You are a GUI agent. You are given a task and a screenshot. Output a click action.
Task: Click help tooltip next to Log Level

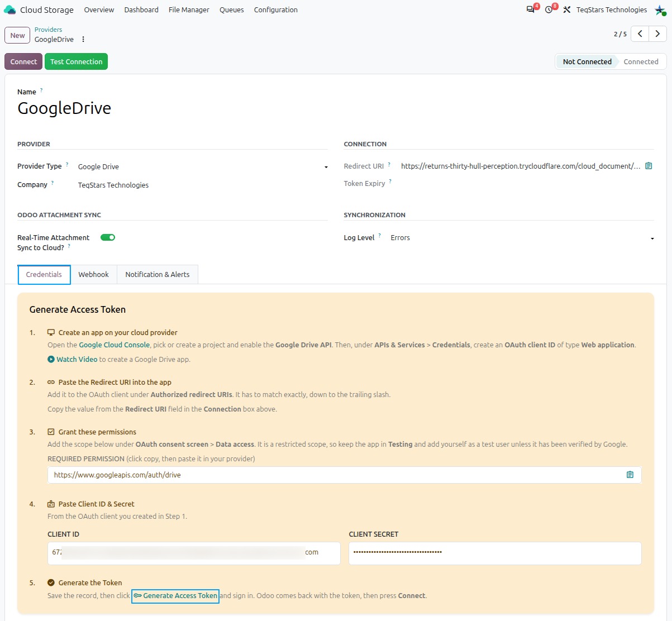click(380, 236)
